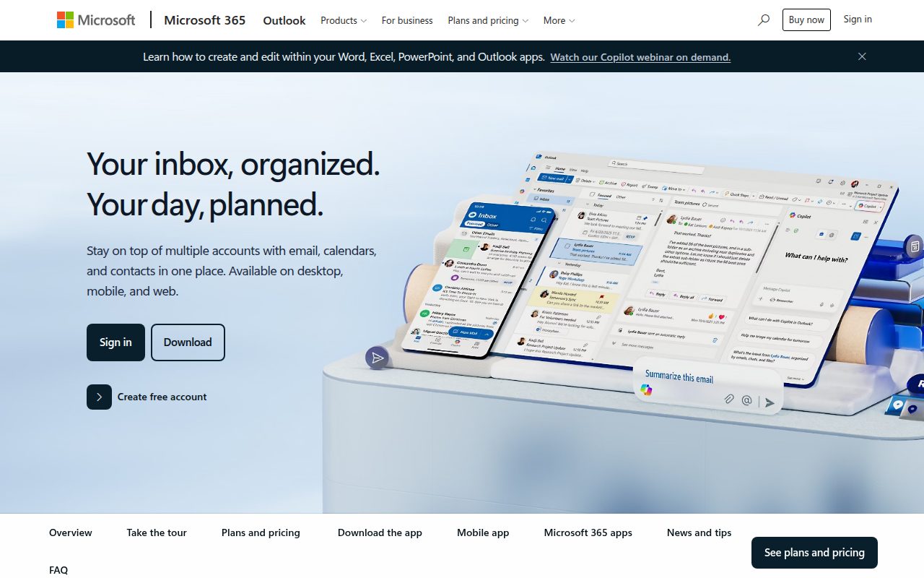This screenshot has width=924, height=578.
Task: Click the headline "Your inbox, organized."
Action: pos(233,164)
